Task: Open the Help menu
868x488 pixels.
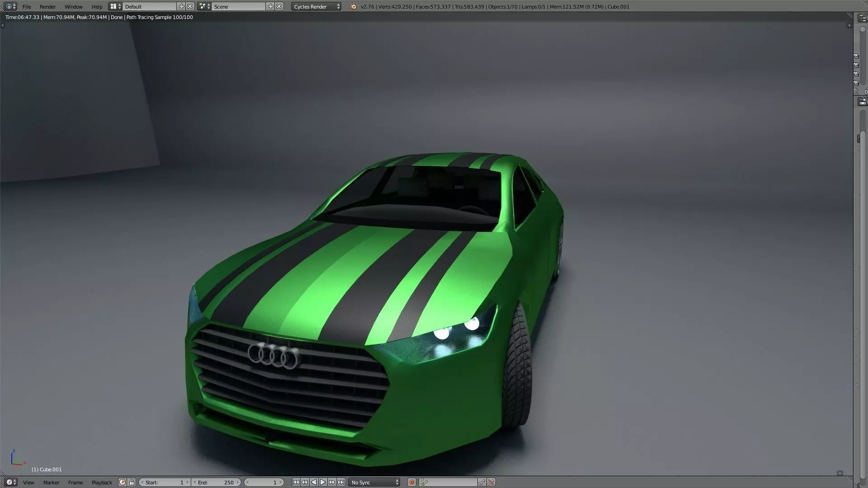Action: click(x=97, y=7)
